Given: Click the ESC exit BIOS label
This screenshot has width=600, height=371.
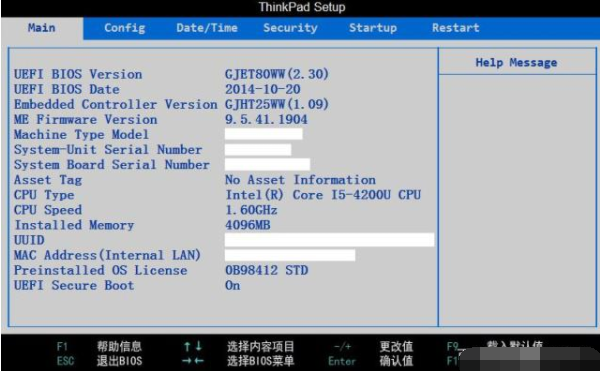Looking at the screenshot, I should [65, 361].
